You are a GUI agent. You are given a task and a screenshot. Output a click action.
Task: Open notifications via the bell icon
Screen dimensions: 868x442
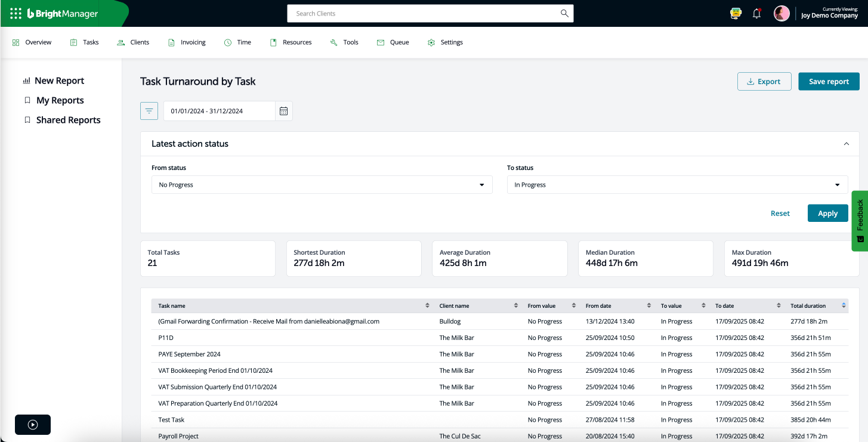pos(756,13)
